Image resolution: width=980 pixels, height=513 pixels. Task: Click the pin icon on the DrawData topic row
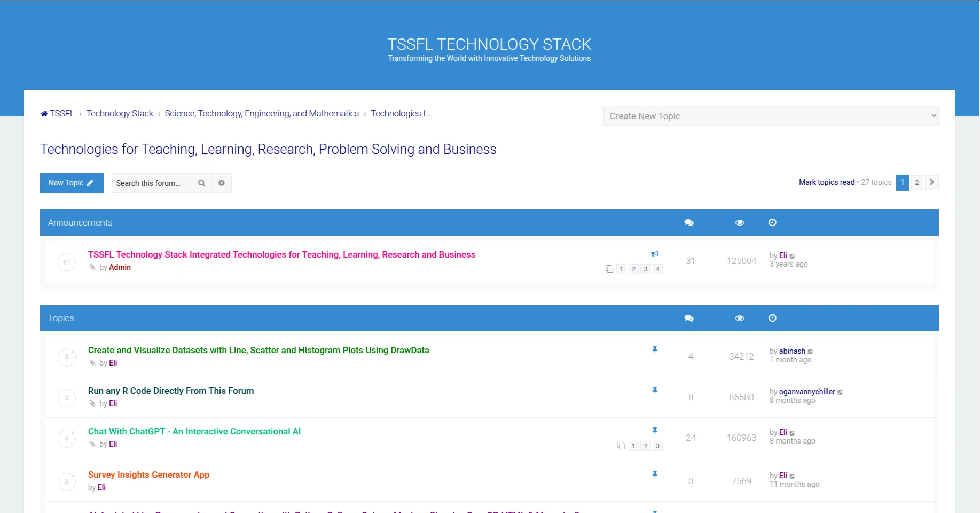[x=655, y=349]
